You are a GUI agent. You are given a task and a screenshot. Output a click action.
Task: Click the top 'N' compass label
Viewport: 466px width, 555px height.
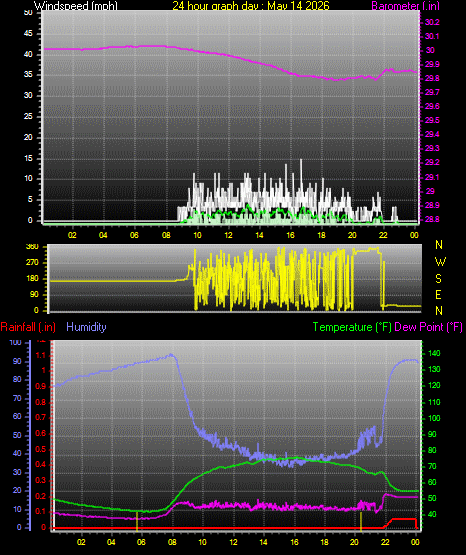click(x=439, y=245)
